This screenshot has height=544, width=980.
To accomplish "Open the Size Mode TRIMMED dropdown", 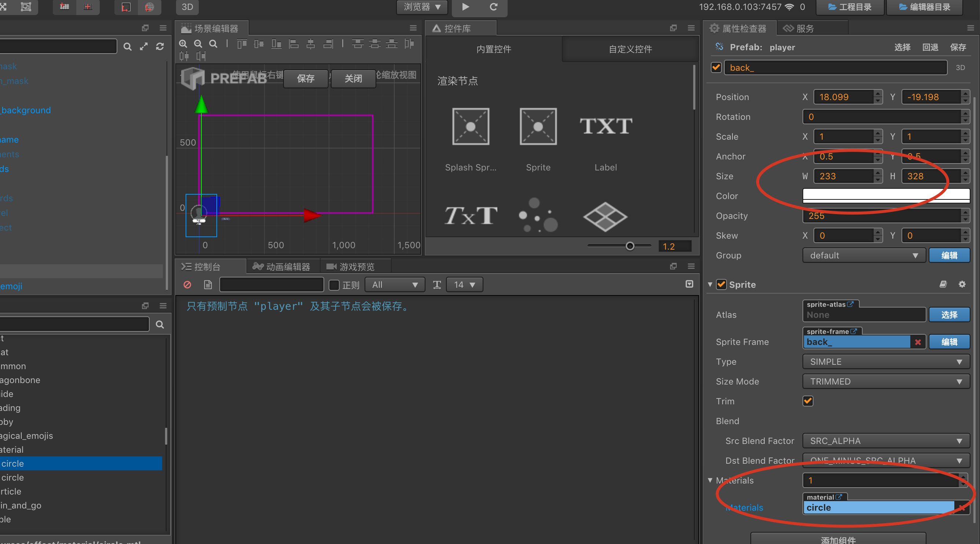I will click(x=886, y=381).
